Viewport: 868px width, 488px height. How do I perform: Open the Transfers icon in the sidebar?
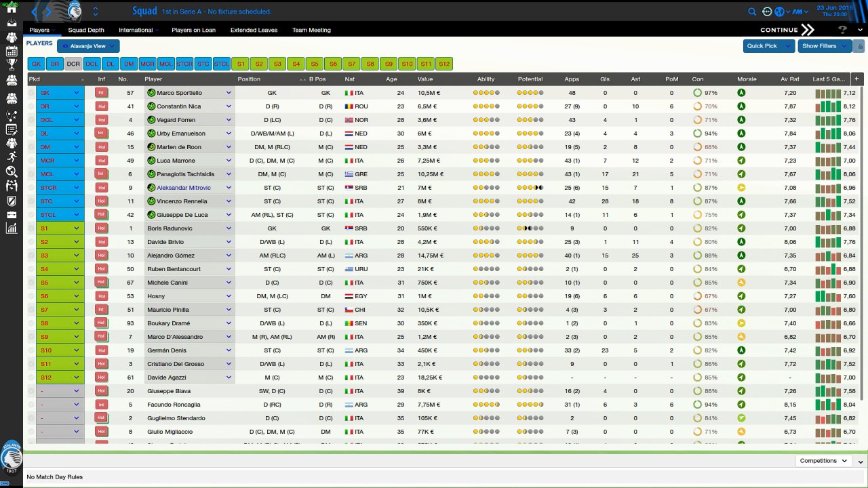[11, 186]
